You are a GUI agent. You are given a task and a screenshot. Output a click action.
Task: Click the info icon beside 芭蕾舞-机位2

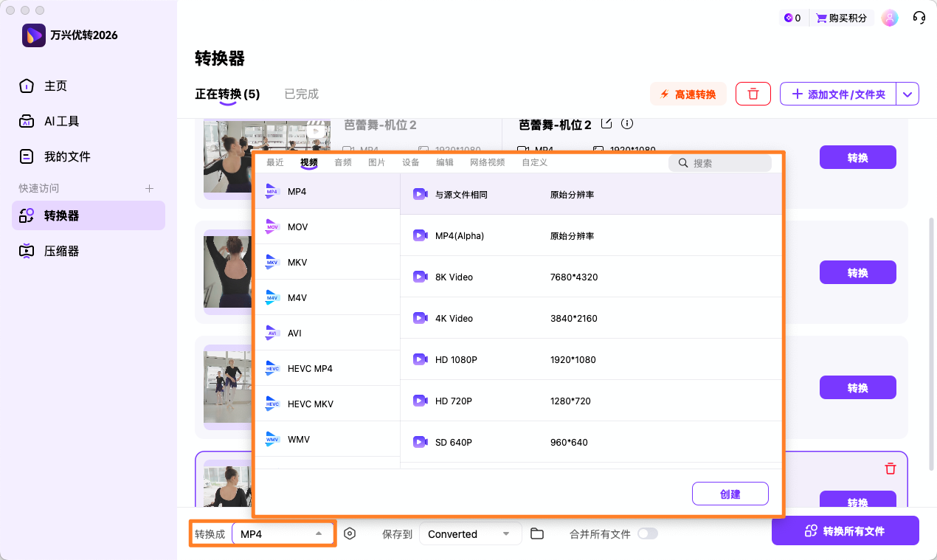[626, 124]
